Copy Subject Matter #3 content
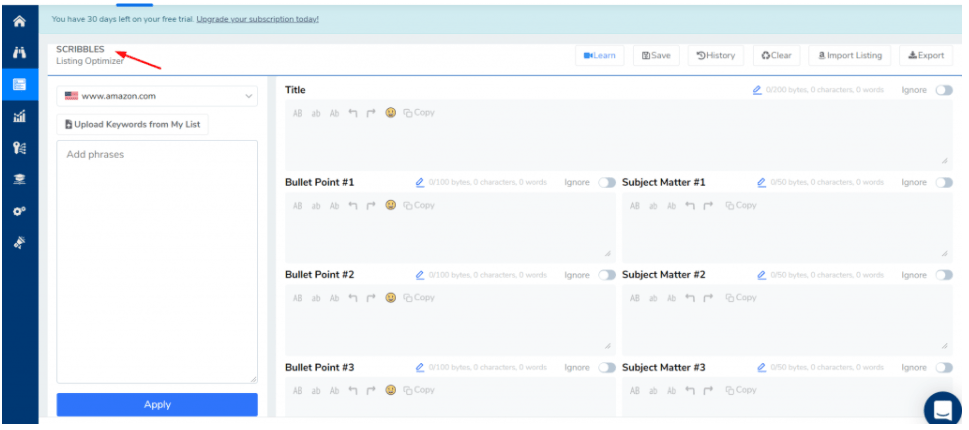Screen dimensions: 969x430 [x=741, y=390]
